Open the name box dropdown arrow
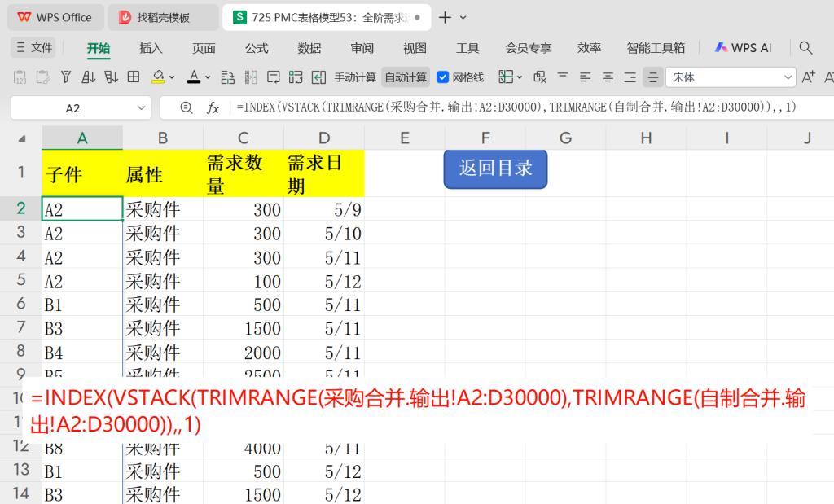The height and width of the screenshot is (504, 834). [141, 108]
